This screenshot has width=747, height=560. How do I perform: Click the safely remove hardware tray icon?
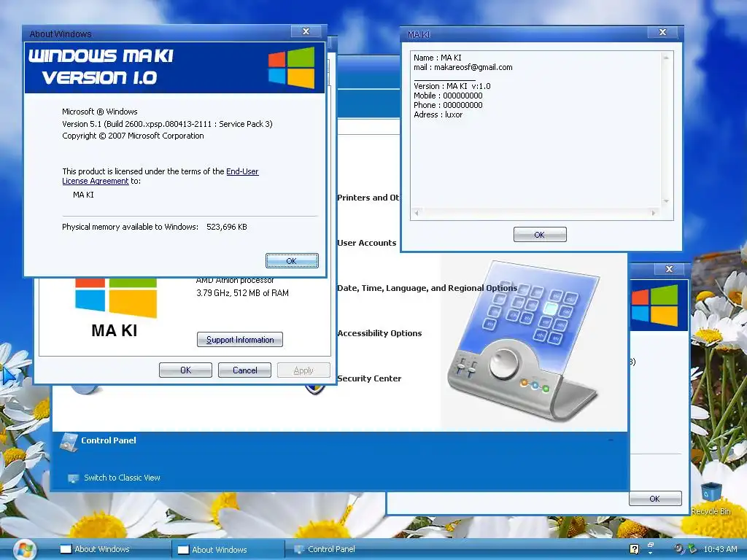[692, 549]
